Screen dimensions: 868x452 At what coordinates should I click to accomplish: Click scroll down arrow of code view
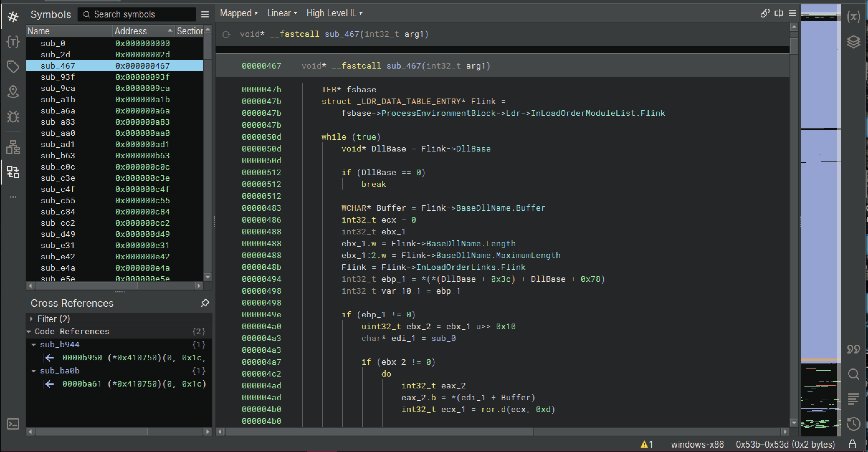794,423
